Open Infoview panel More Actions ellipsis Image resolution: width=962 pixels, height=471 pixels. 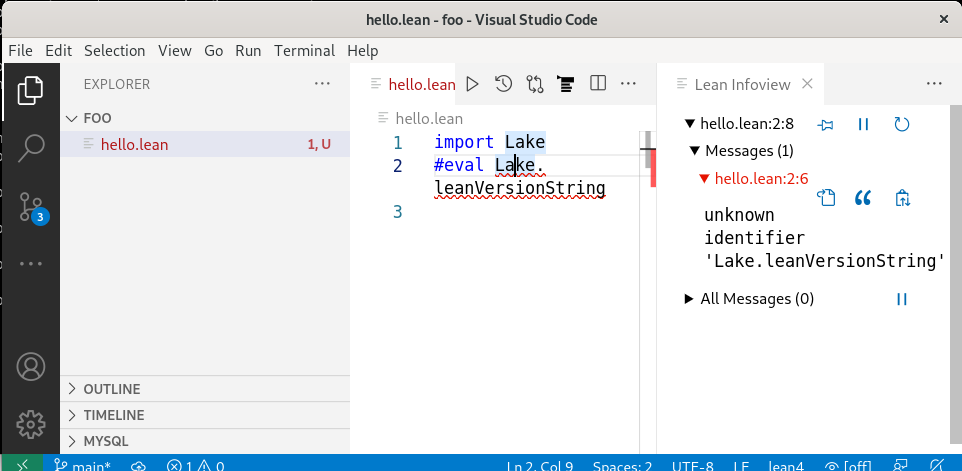point(934,83)
